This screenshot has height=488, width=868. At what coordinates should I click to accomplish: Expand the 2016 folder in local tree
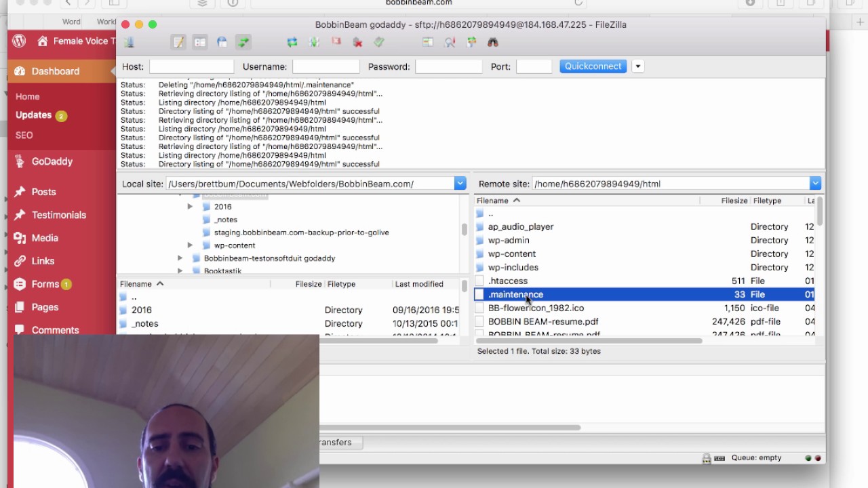pyautogui.click(x=191, y=207)
